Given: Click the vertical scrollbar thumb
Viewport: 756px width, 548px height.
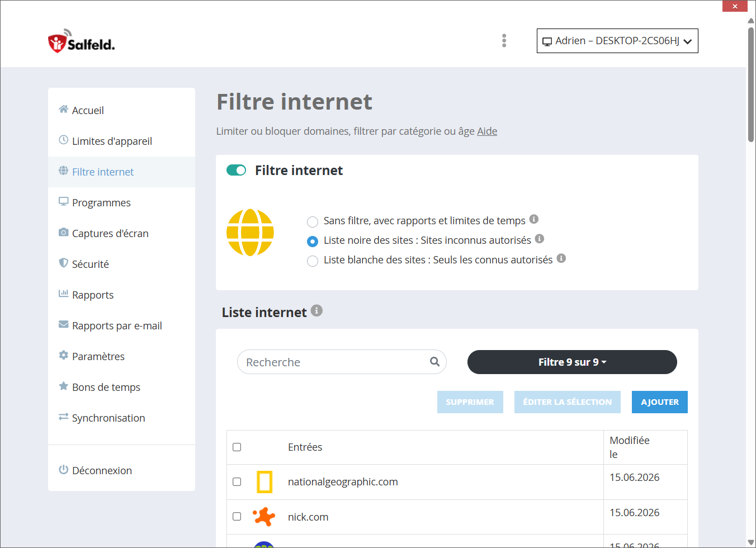Looking at the screenshot, I should tap(751, 84).
